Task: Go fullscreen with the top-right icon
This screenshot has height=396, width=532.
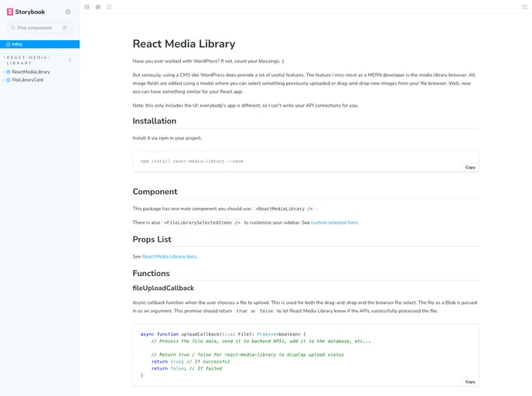Action: point(524,7)
